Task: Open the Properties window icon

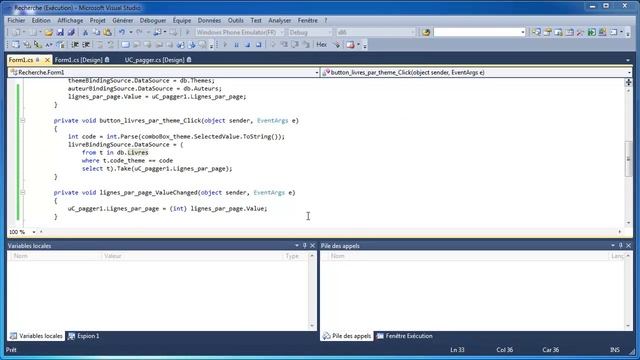Action: [547, 32]
